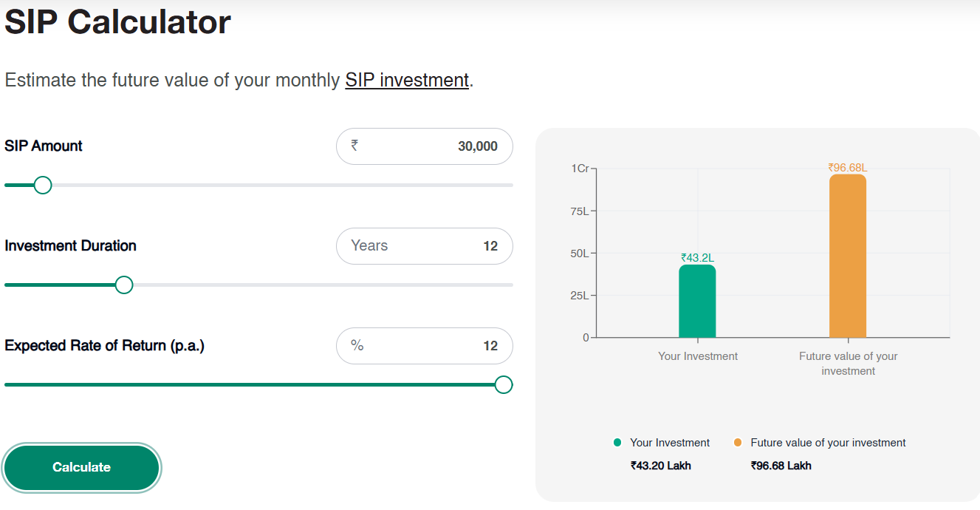This screenshot has height=510, width=980.
Task: Click the ₹96.68 Lakh legend value
Action: coord(781,466)
